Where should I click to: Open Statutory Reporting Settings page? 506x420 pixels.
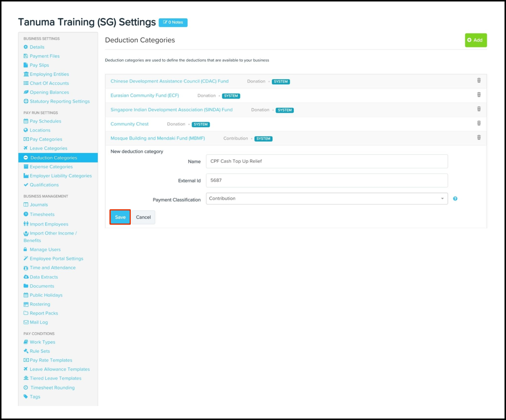tap(60, 101)
